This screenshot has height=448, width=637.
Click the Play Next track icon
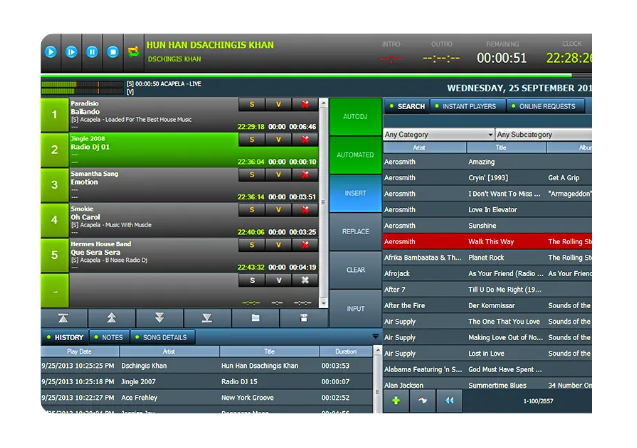[x=71, y=51]
